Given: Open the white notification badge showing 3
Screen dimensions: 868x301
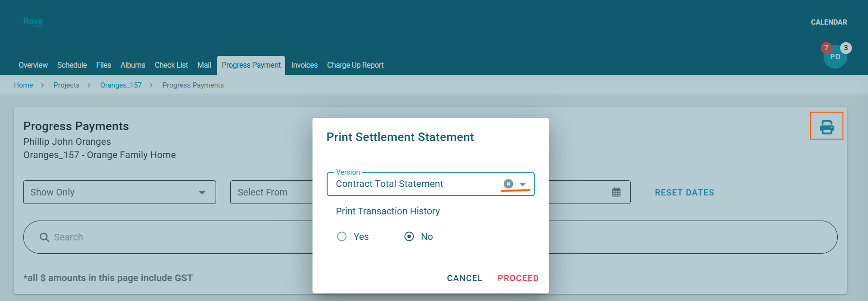Looking at the screenshot, I should click(x=846, y=48).
